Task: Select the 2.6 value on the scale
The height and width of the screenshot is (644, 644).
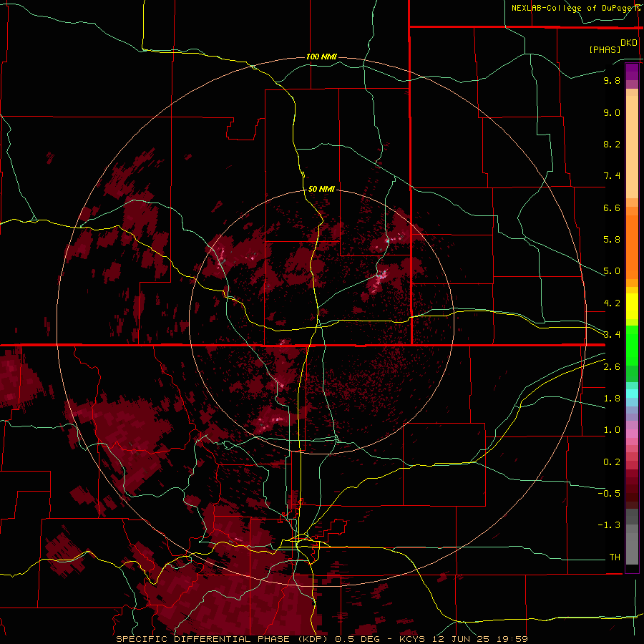Action: (x=612, y=367)
